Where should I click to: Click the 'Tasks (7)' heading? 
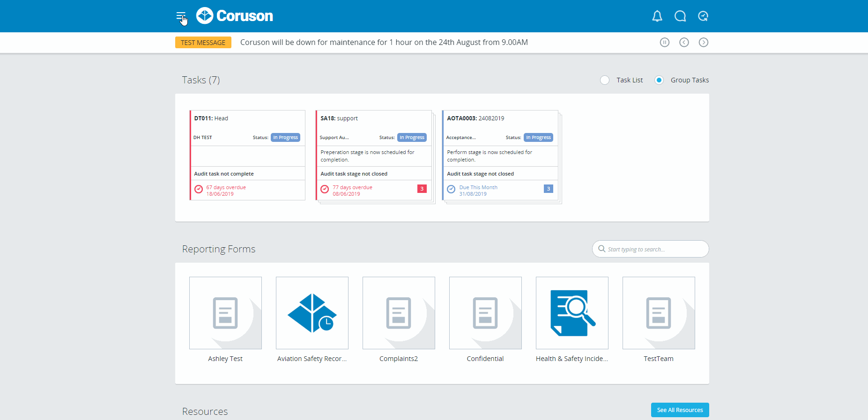(x=201, y=80)
